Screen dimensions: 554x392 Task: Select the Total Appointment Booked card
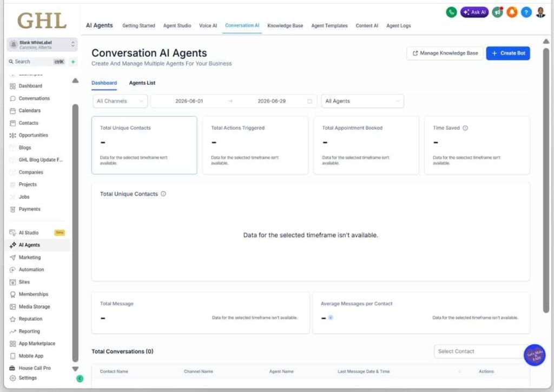366,145
